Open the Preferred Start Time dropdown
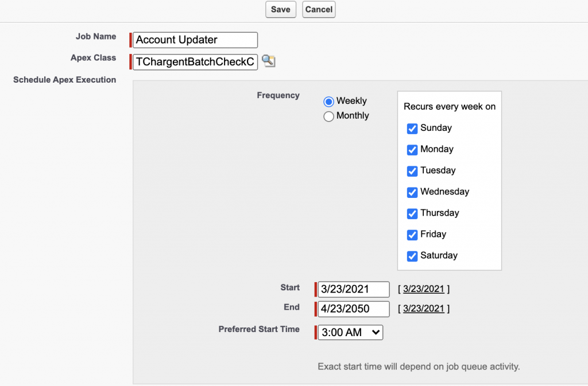This screenshot has width=588, height=386. point(350,333)
